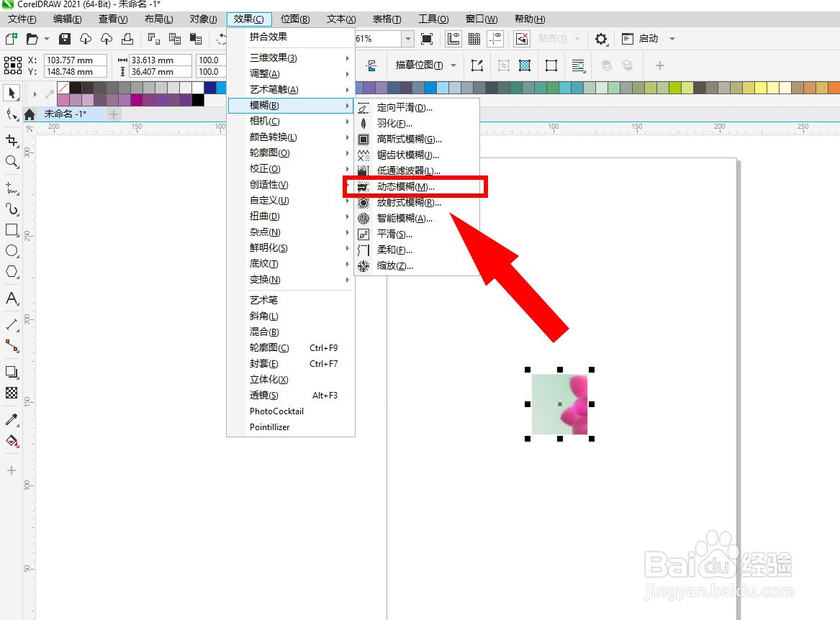Click the New document icon
This screenshot has width=840, height=620.
coord(12,39)
